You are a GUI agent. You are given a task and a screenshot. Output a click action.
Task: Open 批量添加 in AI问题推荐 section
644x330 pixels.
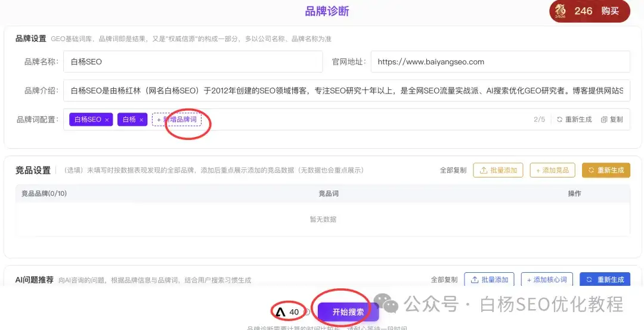click(489, 279)
